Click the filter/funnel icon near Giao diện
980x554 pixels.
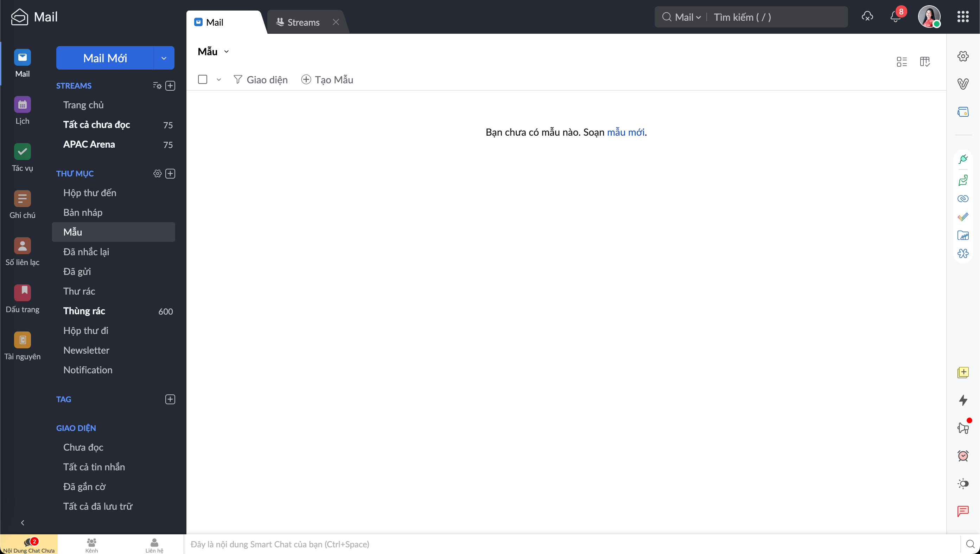pos(238,79)
